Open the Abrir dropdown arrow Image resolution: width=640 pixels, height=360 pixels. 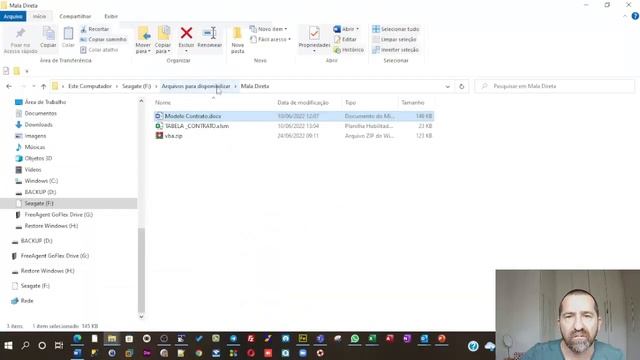358,29
